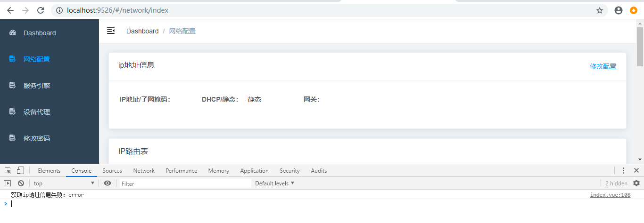This screenshot has width=644, height=223.
Task: Open console settings gear
Action: [x=636, y=183]
